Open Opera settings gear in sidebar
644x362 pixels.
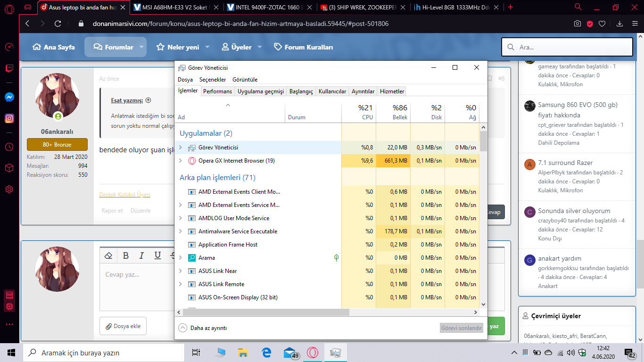9,189
